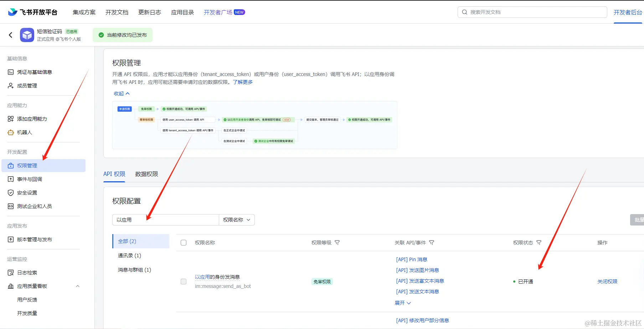The image size is (644, 329).
Task: Click the 已开通 status text
Action: 526,282
